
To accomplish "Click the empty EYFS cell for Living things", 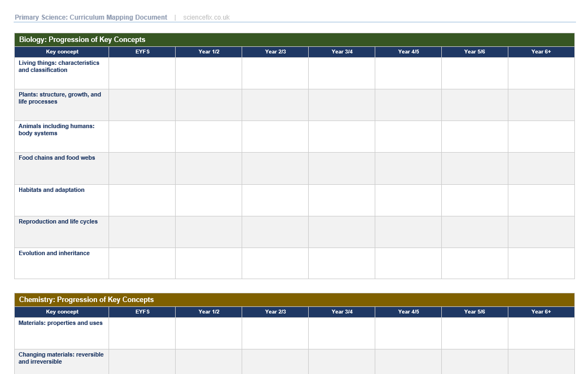I will click(142, 74).
